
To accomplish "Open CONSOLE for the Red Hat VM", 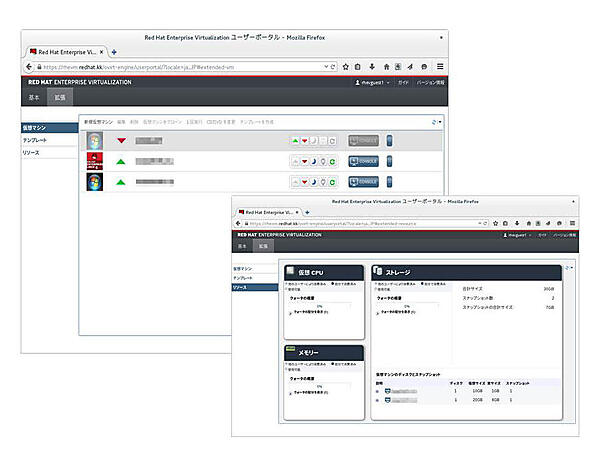I will point(364,162).
